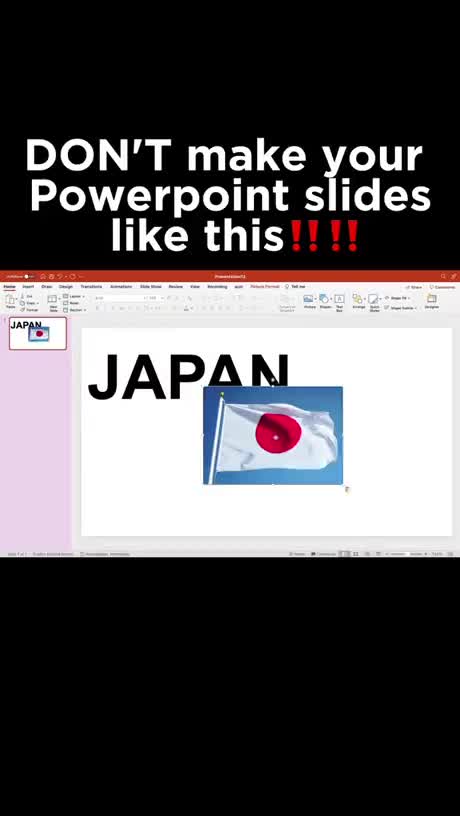Open the Transitions ribbon tab

[x=91, y=286]
